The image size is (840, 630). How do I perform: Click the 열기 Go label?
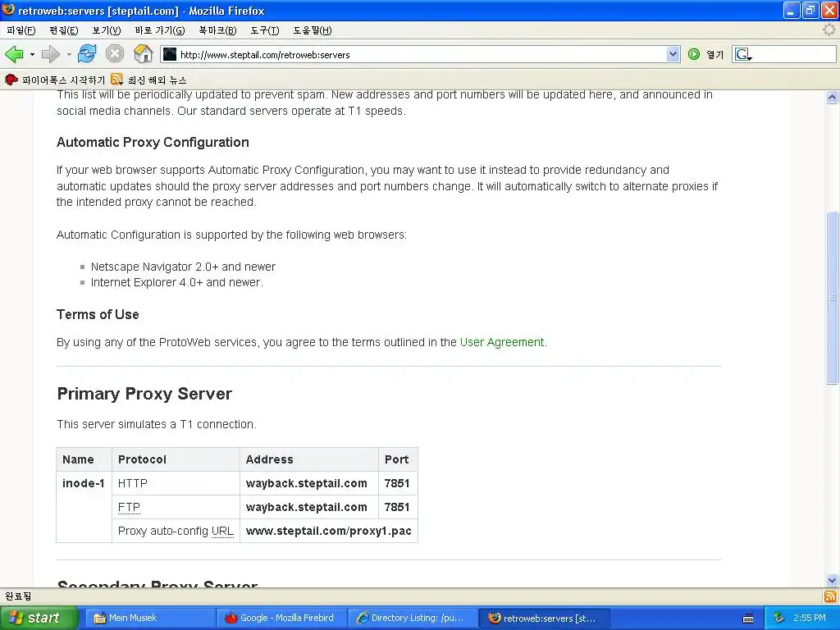714,55
